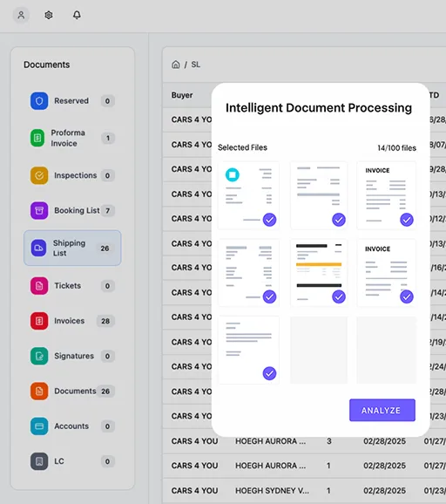Deselect checkmark on second-row INVOICE thumbnail
The height and width of the screenshot is (504, 446).
point(407,296)
